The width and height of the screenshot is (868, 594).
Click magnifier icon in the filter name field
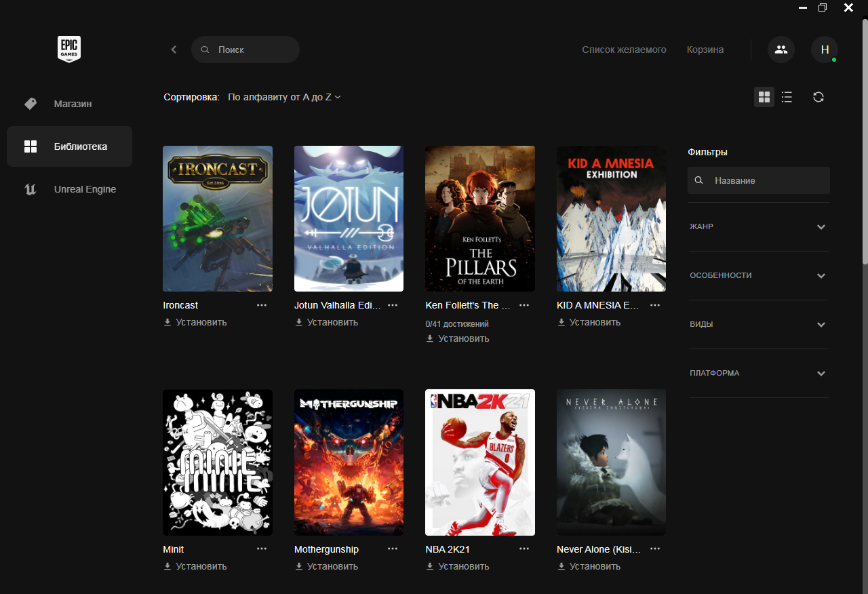tap(699, 180)
